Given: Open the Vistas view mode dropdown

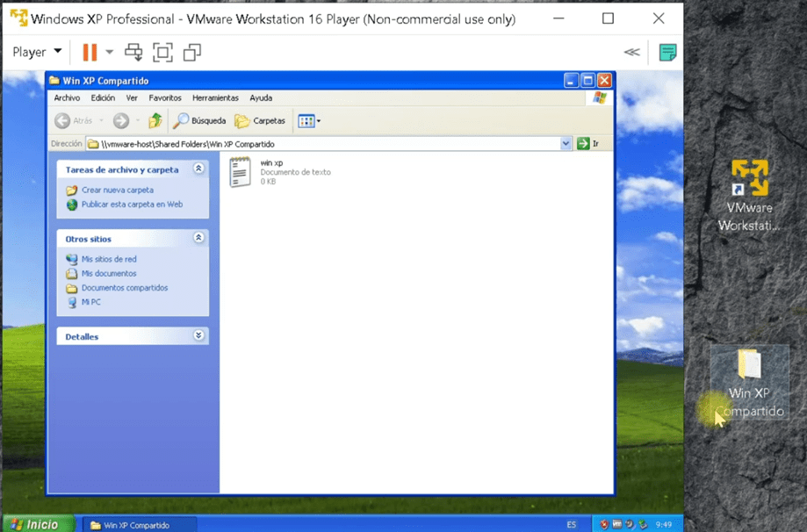Looking at the screenshot, I should (x=309, y=121).
